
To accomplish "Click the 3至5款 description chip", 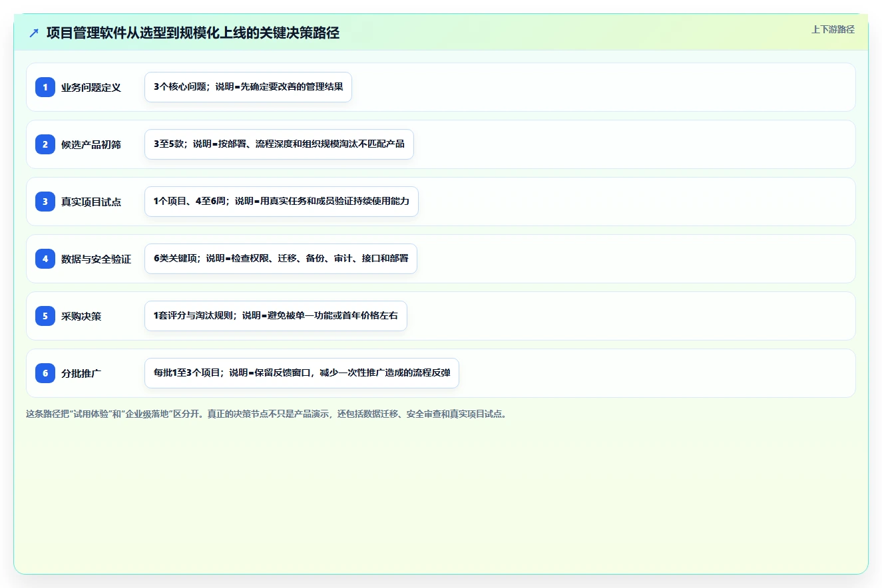I will 279,144.
